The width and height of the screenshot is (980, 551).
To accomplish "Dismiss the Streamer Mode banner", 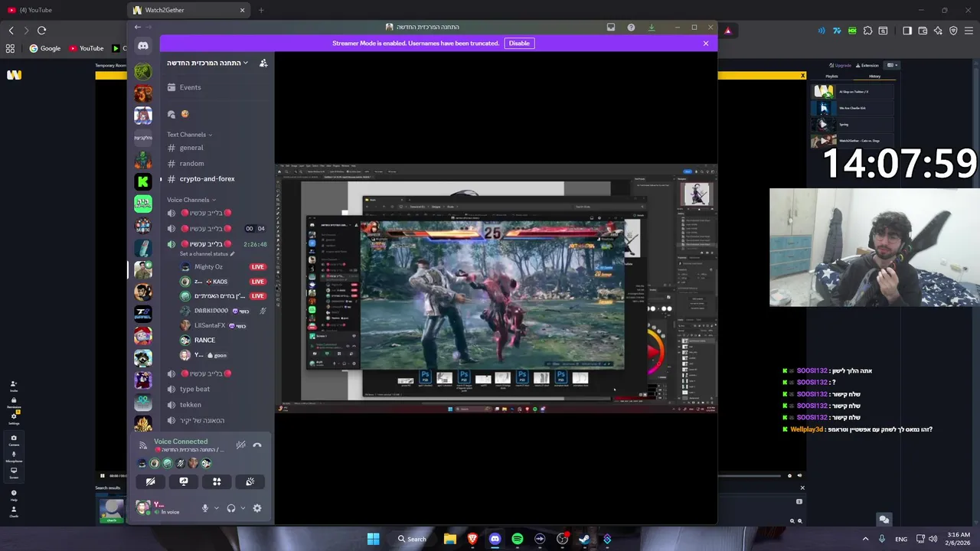I will point(706,44).
